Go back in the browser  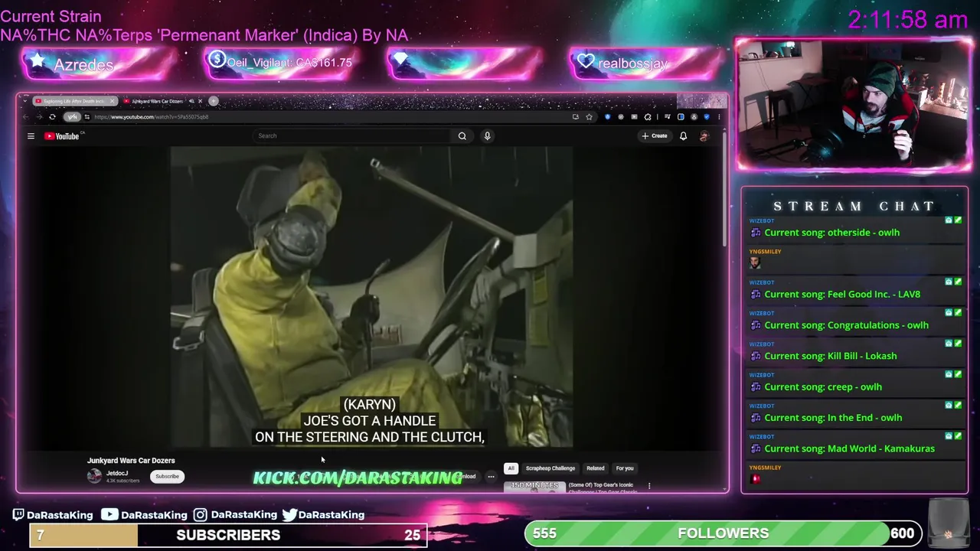(25, 116)
